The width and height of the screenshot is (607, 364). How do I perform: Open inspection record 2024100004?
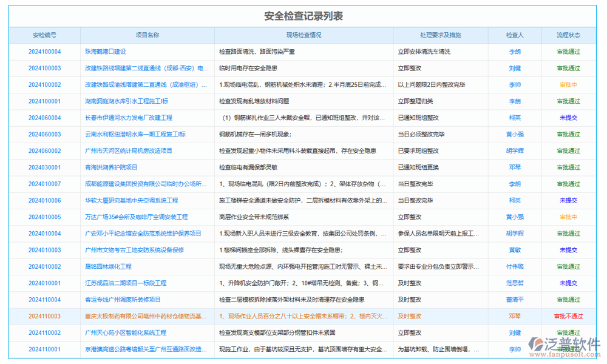[44, 52]
